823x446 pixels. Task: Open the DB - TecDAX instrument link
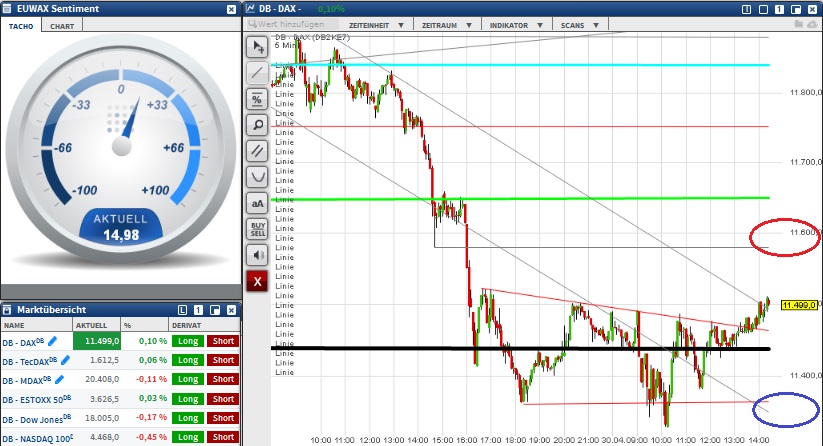[29, 361]
